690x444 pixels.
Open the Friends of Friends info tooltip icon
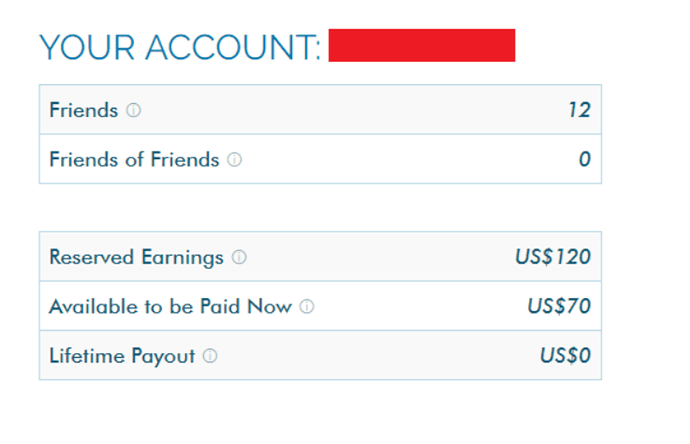[234, 159]
